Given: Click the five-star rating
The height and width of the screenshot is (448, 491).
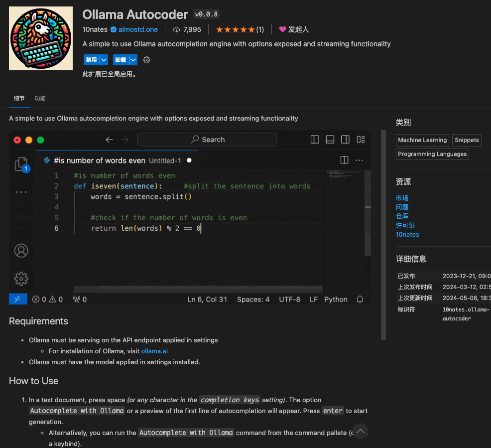Looking at the screenshot, I should (236, 29).
